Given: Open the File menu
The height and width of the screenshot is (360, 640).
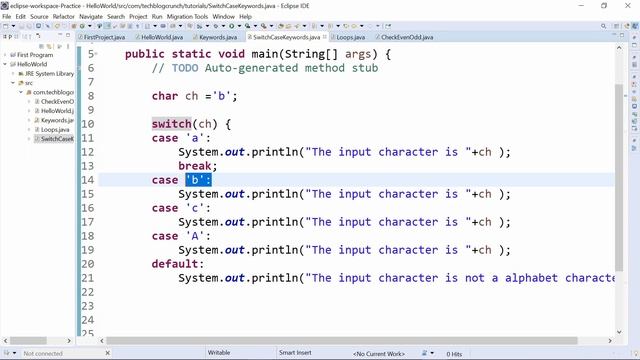Looking at the screenshot, I should pyautogui.click(x=7, y=17).
